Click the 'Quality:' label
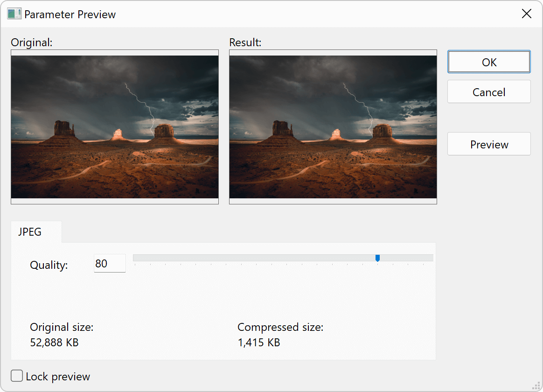This screenshot has height=392, width=543. click(x=49, y=265)
